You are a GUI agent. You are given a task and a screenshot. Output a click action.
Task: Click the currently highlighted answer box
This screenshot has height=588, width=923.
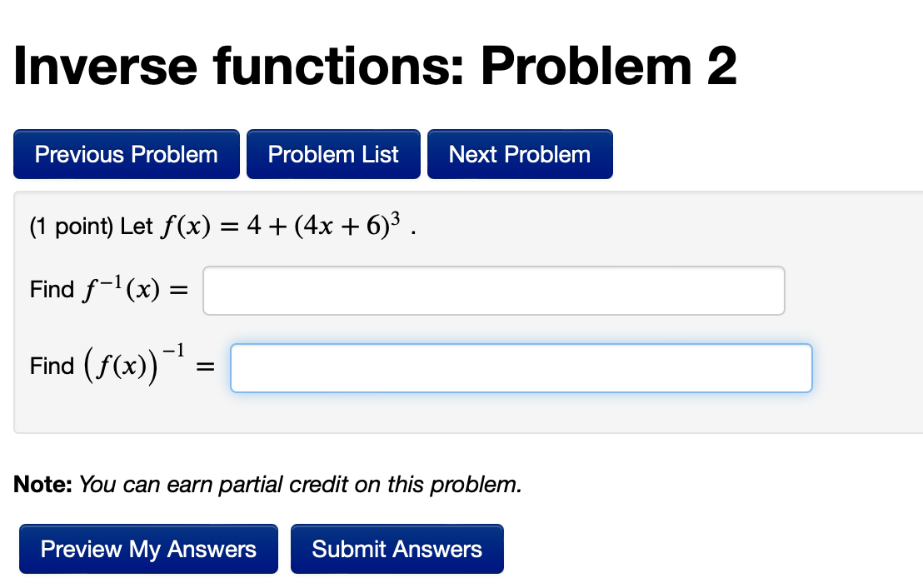tap(521, 367)
